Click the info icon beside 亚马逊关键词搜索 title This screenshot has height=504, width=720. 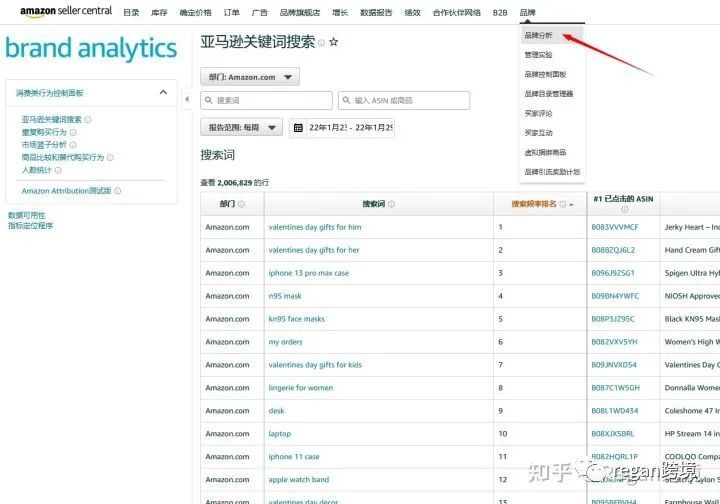pyautogui.click(x=321, y=43)
